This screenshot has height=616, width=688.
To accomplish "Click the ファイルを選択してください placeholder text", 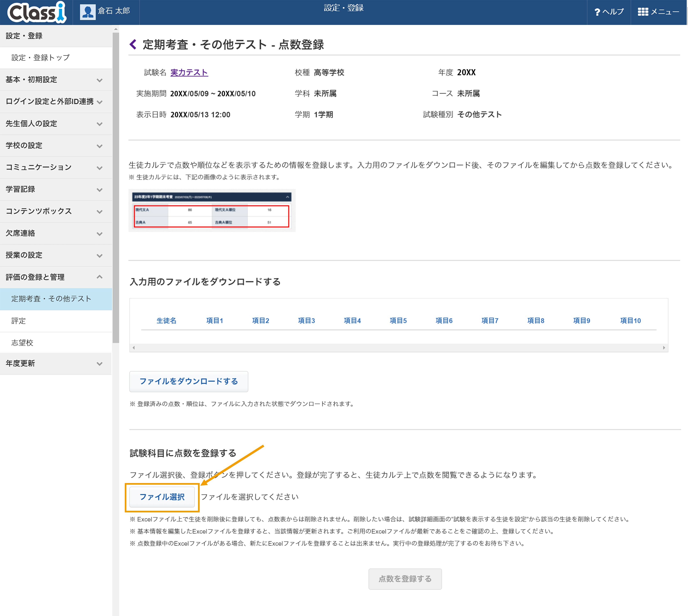I will pos(250,497).
